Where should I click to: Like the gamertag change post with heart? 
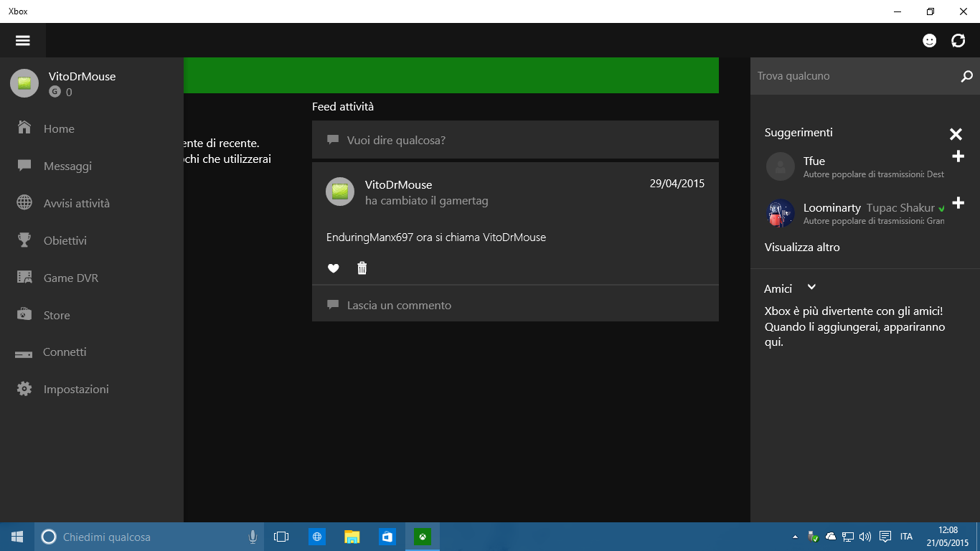(x=333, y=268)
